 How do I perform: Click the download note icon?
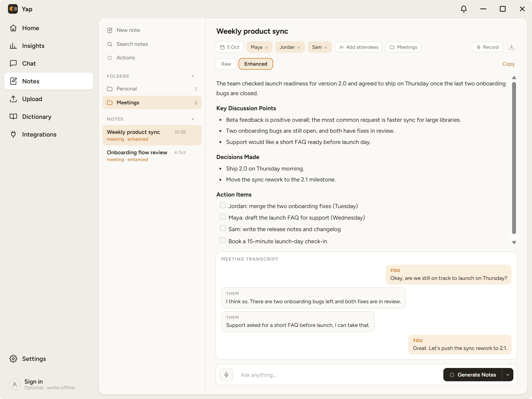512,47
